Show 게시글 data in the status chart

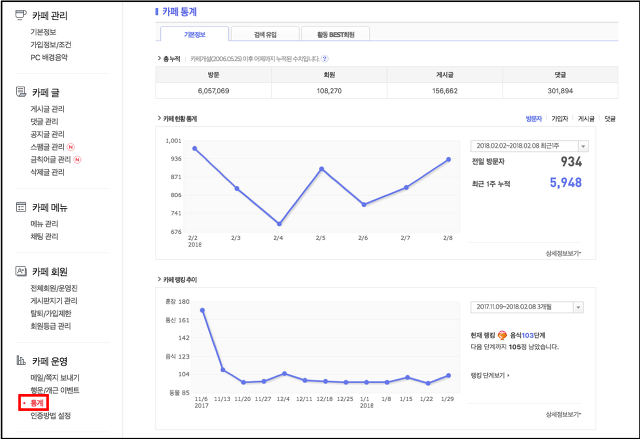[586, 118]
